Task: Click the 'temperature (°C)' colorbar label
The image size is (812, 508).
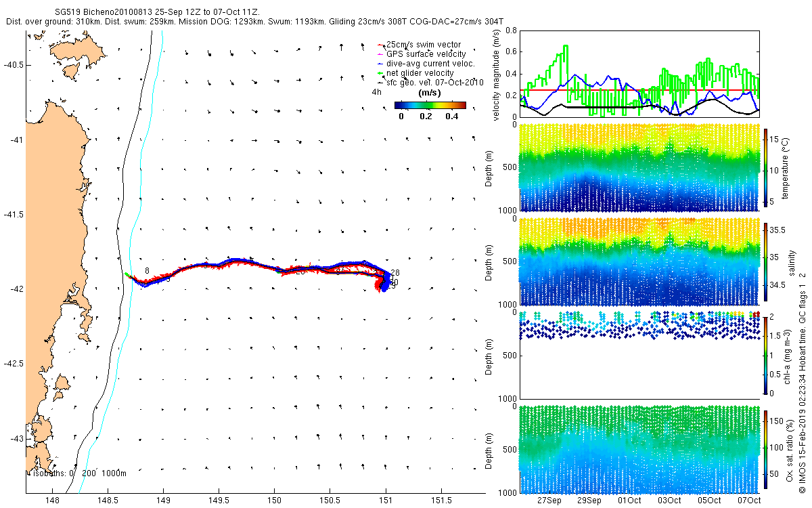Action: [787, 169]
